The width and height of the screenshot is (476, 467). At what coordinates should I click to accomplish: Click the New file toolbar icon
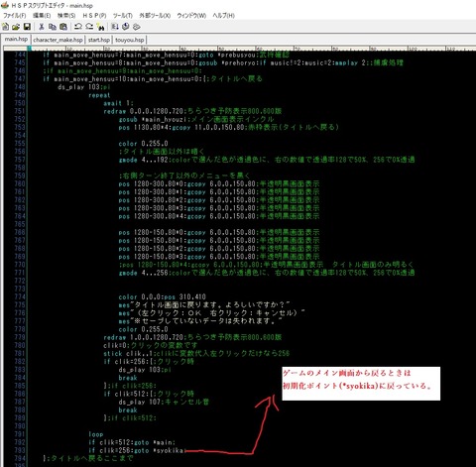[x=6, y=27]
